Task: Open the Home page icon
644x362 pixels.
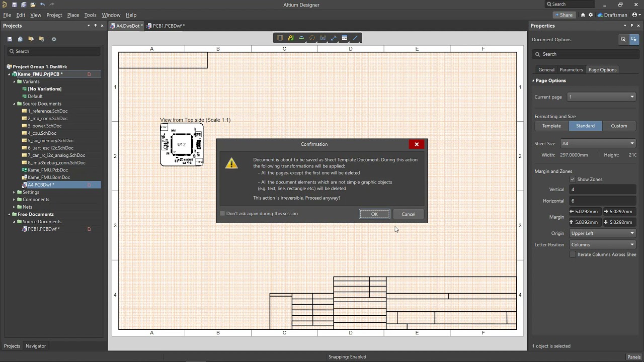Action: click(x=583, y=15)
